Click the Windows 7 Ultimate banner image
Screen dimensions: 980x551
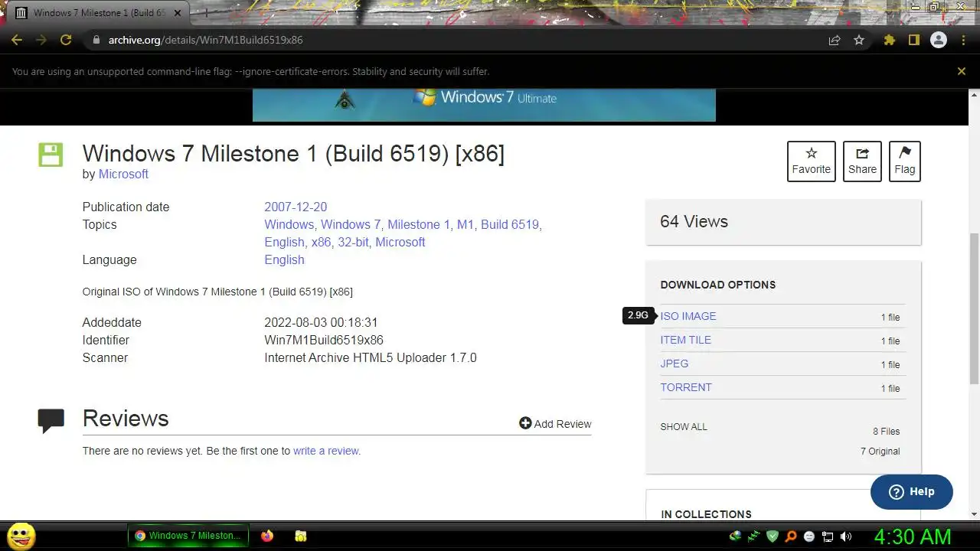pyautogui.click(x=484, y=105)
